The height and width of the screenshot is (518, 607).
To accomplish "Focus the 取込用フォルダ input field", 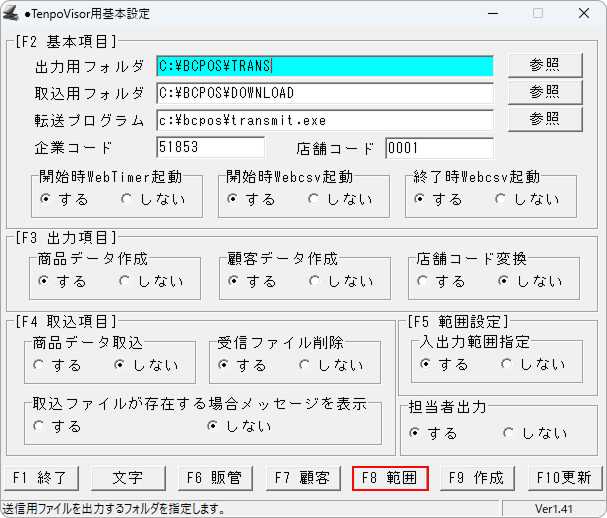I will tap(324, 93).
